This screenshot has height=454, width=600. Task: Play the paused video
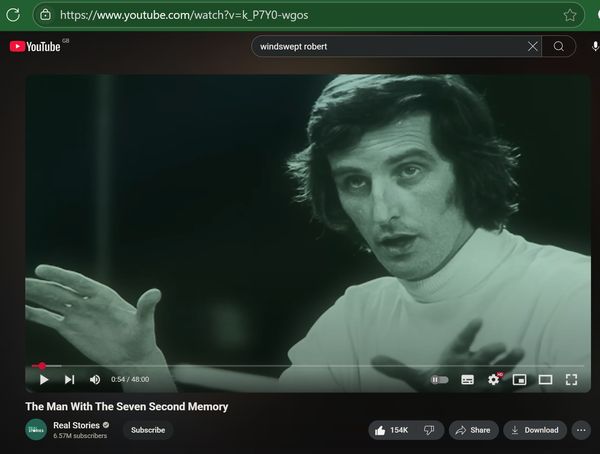(44, 379)
